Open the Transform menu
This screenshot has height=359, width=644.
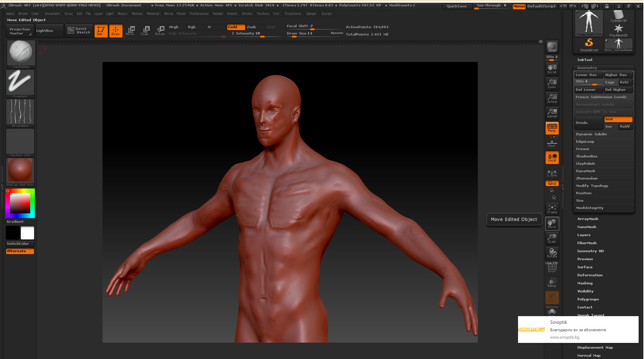click(x=293, y=14)
